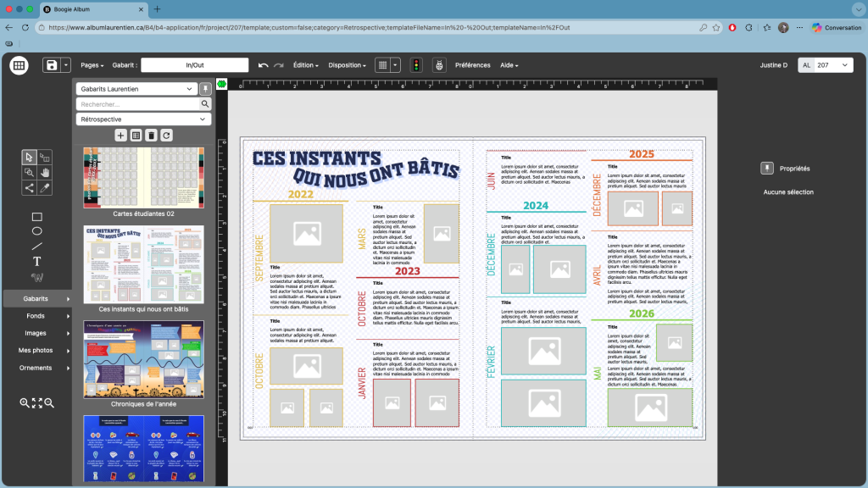Refresh the template list

point(167,136)
